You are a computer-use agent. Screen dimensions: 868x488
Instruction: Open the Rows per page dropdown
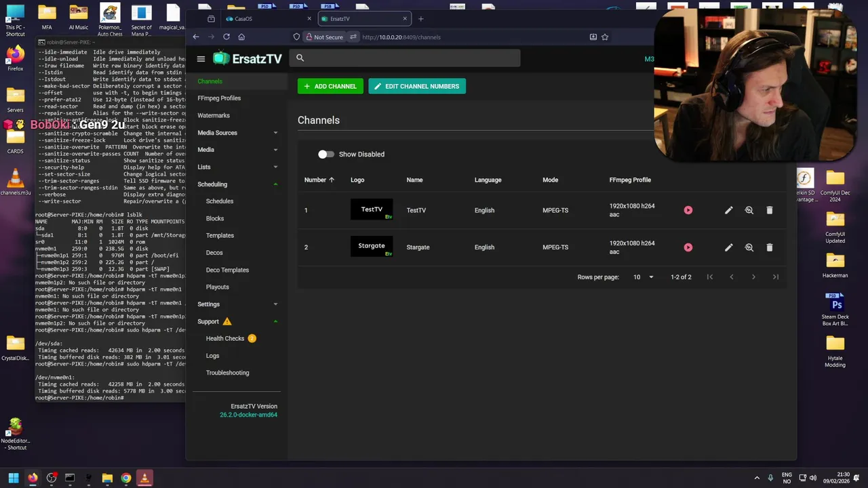[644, 277]
